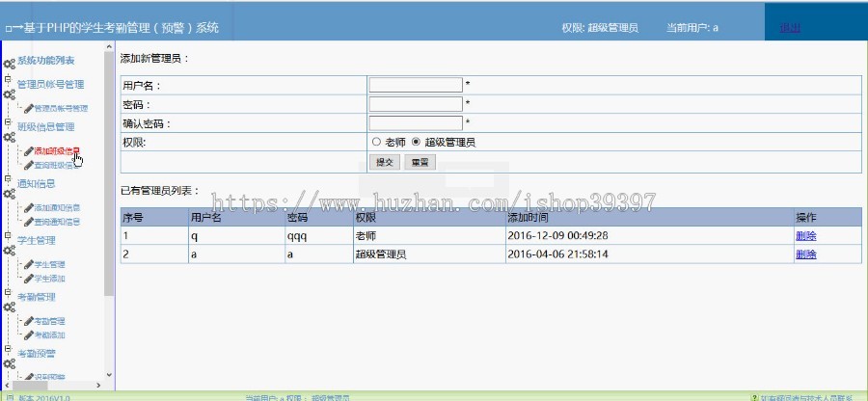Open 查询班级信息 in the sidebar

click(57, 166)
